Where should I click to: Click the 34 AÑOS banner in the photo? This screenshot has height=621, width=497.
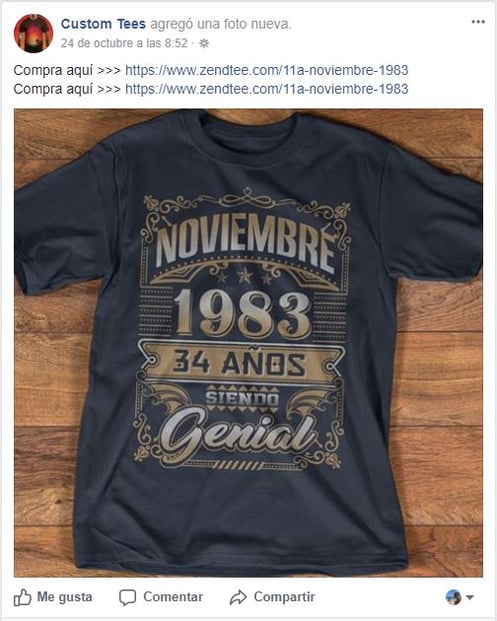pyautogui.click(x=239, y=364)
